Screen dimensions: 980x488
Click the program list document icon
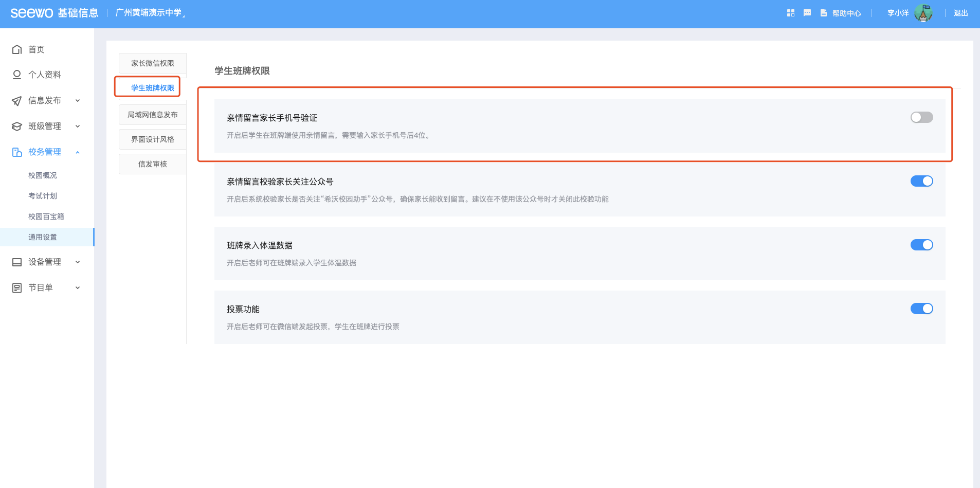point(17,288)
